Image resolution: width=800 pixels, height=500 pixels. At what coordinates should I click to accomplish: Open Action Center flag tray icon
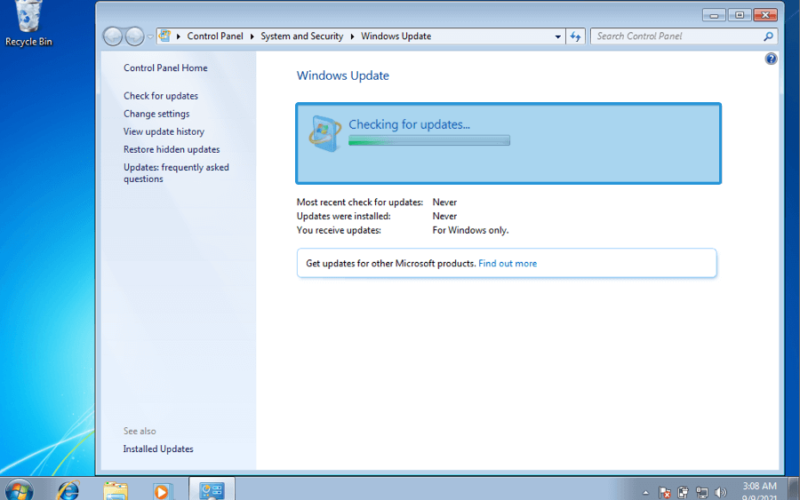(664, 493)
